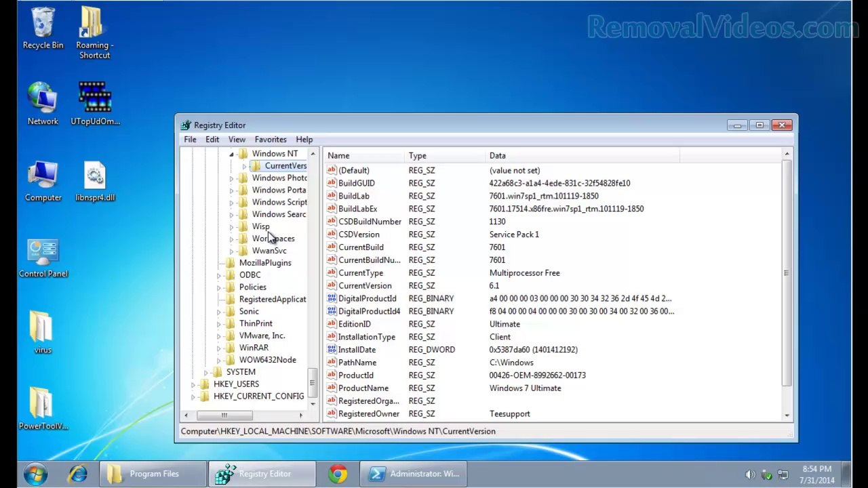Viewport: 868px width, 488px height.
Task: Switch to Registry Editor taskbar button
Action: point(263,474)
